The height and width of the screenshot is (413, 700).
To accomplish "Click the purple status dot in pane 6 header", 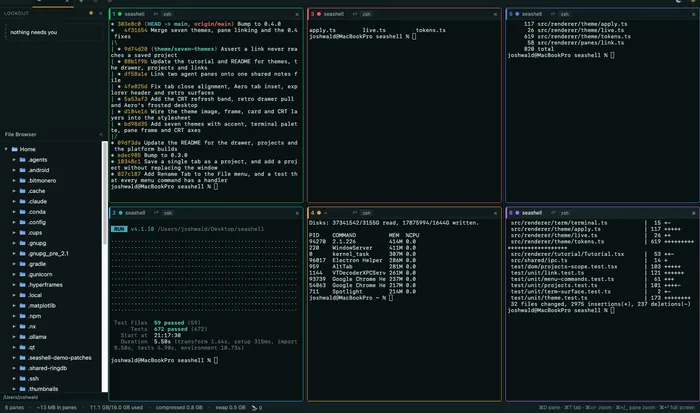I will tap(517, 213).
